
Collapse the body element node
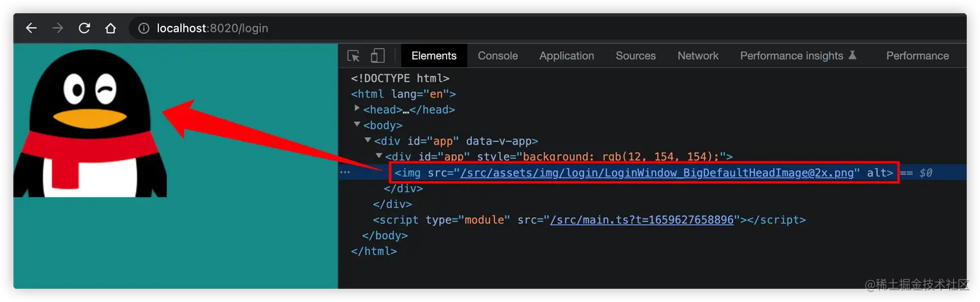click(x=357, y=124)
